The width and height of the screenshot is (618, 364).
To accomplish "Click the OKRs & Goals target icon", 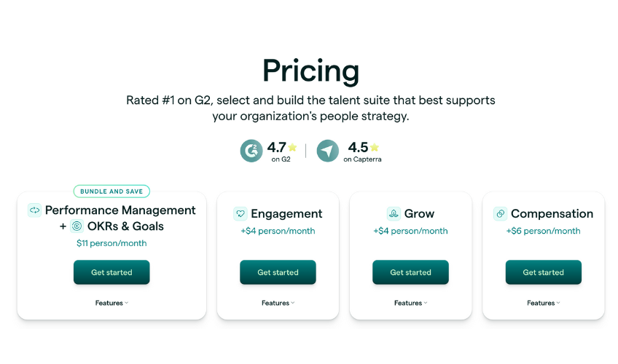I will click(77, 226).
